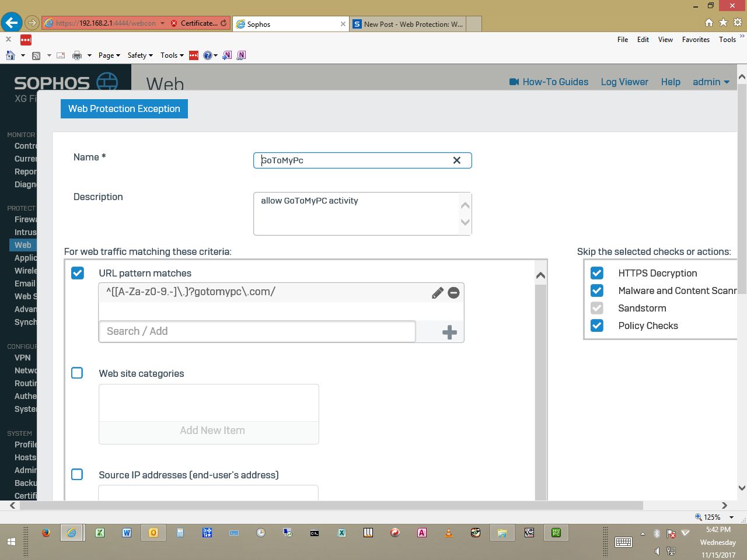Open the Help link in Sophos header
747x560 pixels.
pos(671,82)
